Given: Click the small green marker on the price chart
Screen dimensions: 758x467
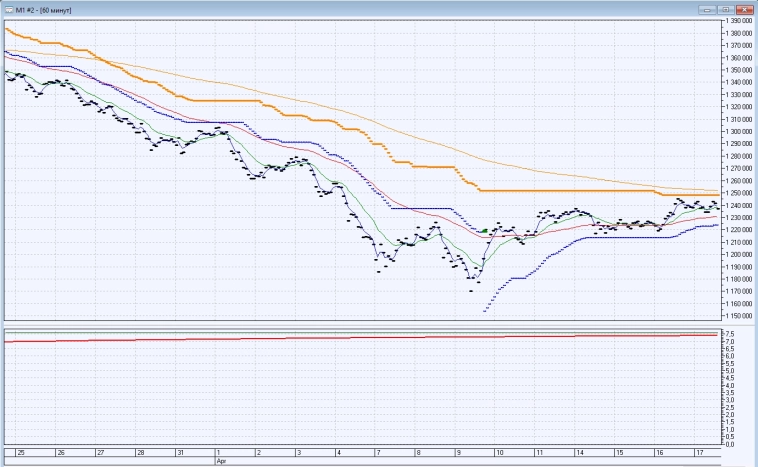Looking at the screenshot, I should [484, 230].
